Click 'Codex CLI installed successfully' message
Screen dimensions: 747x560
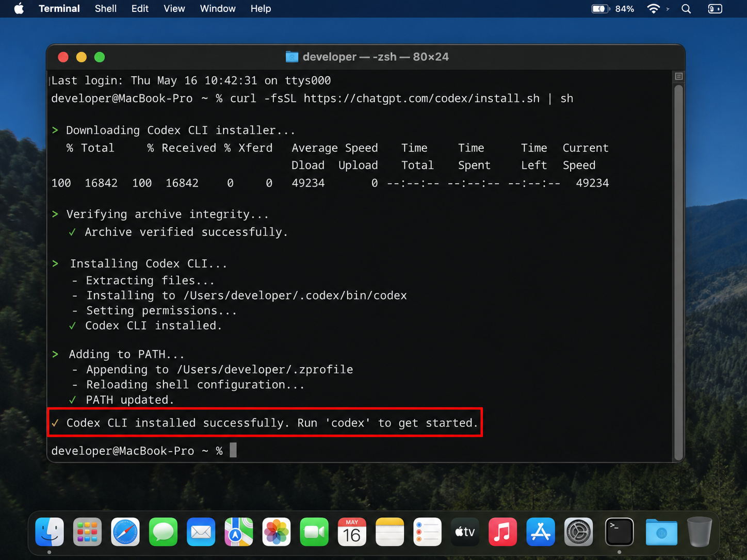click(272, 423)
